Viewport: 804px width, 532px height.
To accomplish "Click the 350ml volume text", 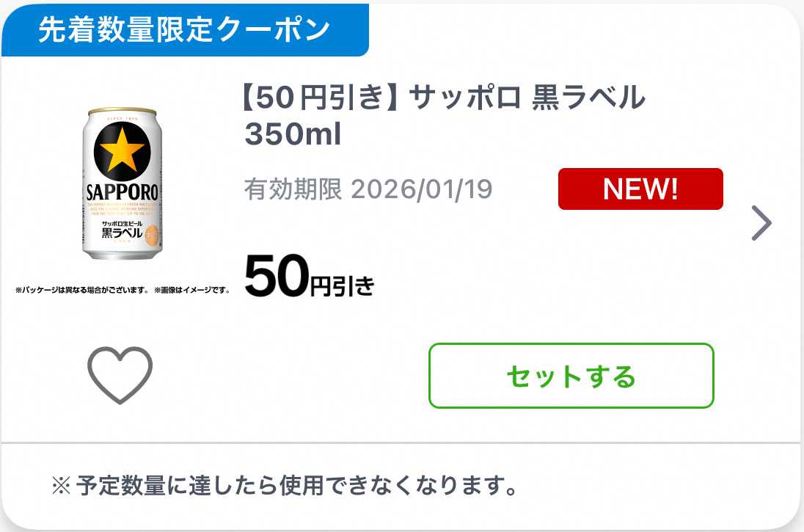I will 293,134.
